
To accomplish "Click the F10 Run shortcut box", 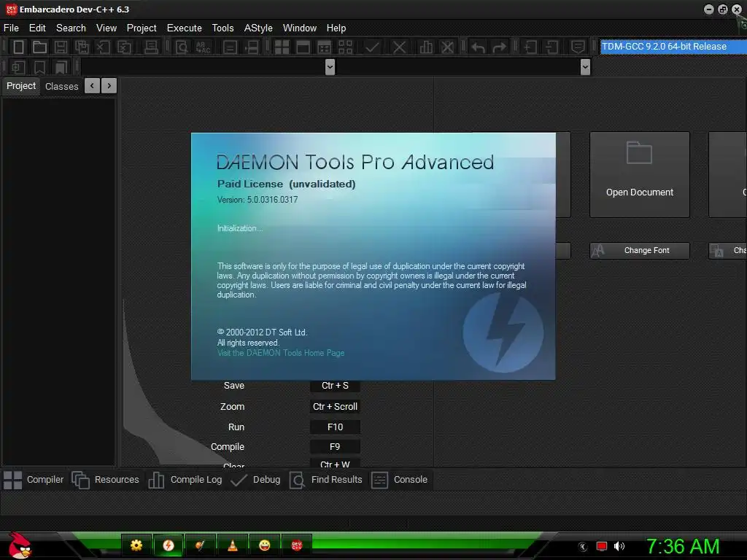I will (335, 427).
